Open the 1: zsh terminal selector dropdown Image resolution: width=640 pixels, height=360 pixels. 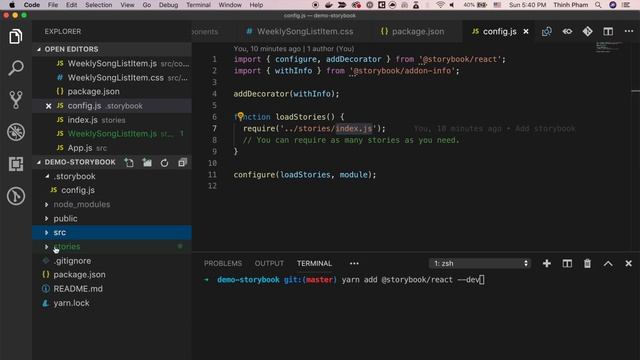coord(480,264)
